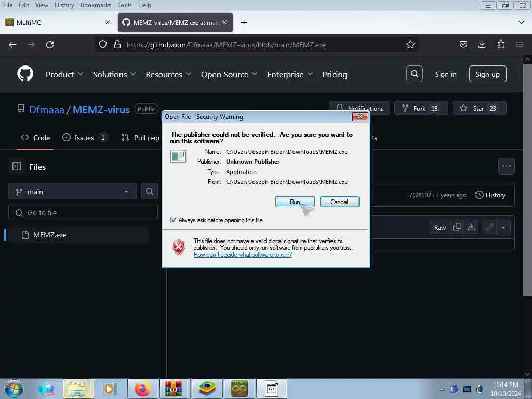This screenshot has height=399, width=532.
Task: Click the URL address bar
Action: coord(256,45)
